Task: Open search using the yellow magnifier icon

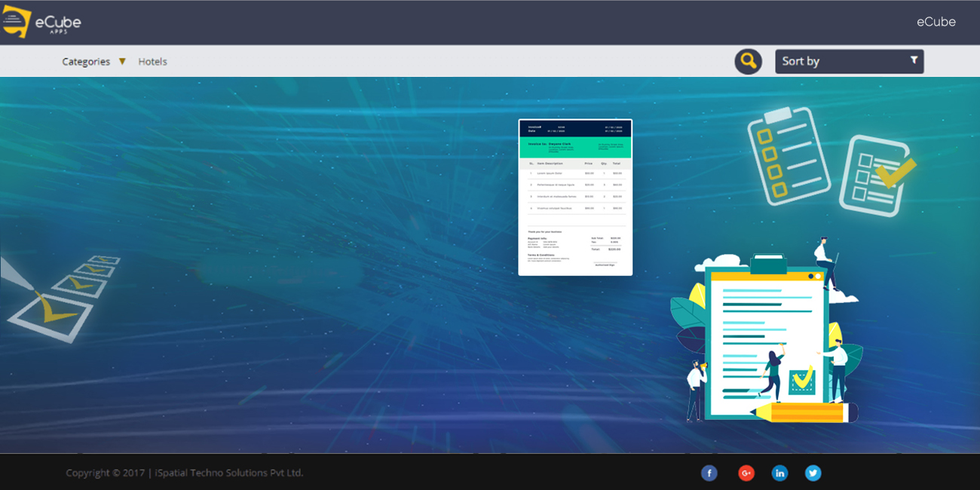Action: [x=747, y=61]
